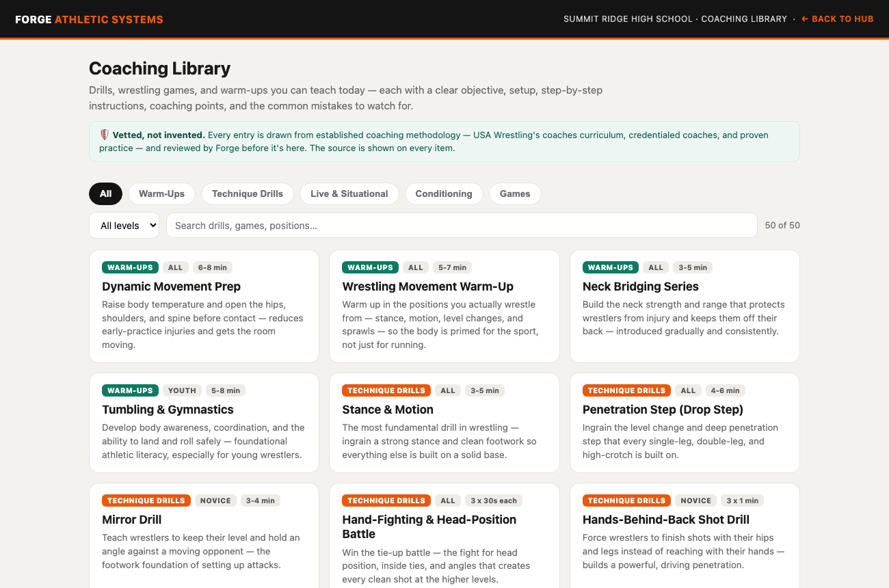The width and height of the screenshot is (889, 588).
Task: Click the Coaching Library page heading
Action: (x=160, y=68)
